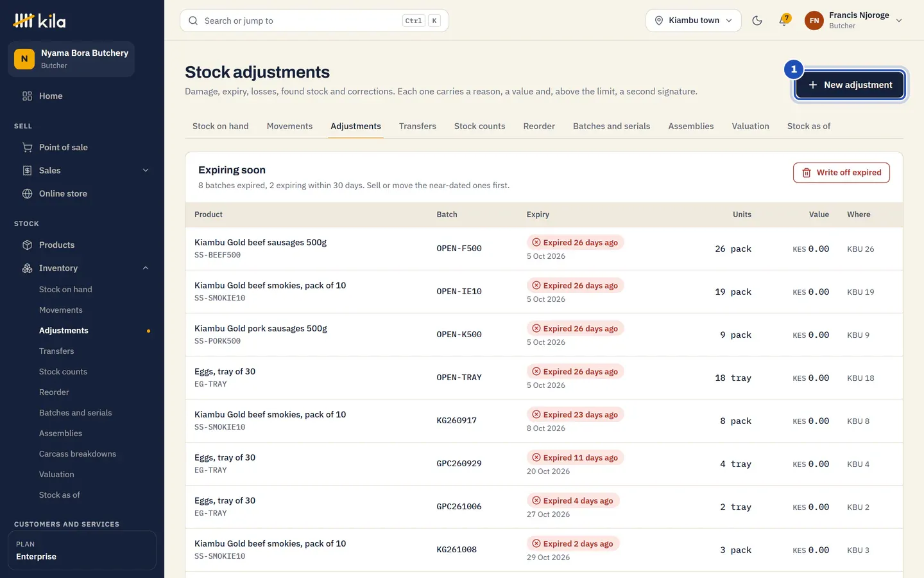Toggle dark mode moon icon
Image resolution: width=924 pixels, height=578 pixels.
click(x=757, y=21)
